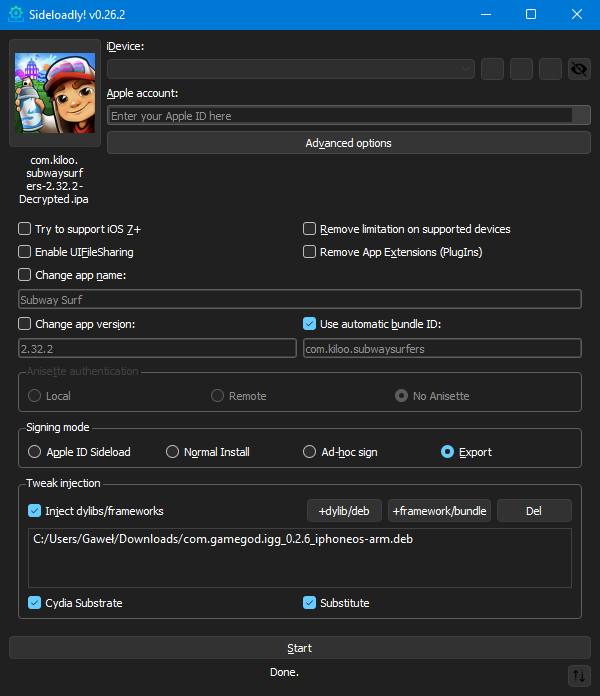Minimize the Sideloadly window
Image resolution: width=600 pixels, height=696 pixels.
[x=486, y=14]
